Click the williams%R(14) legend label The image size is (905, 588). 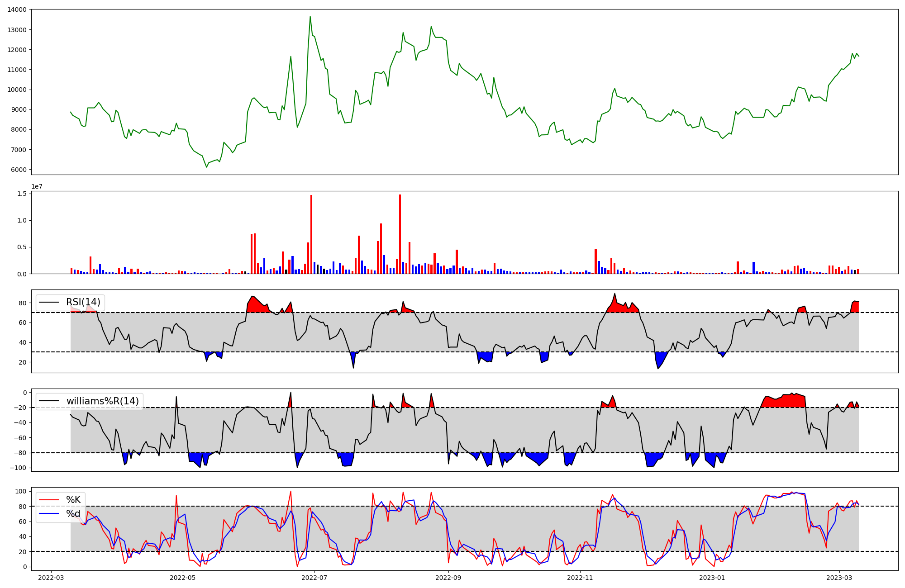click(x=102, y=401)
